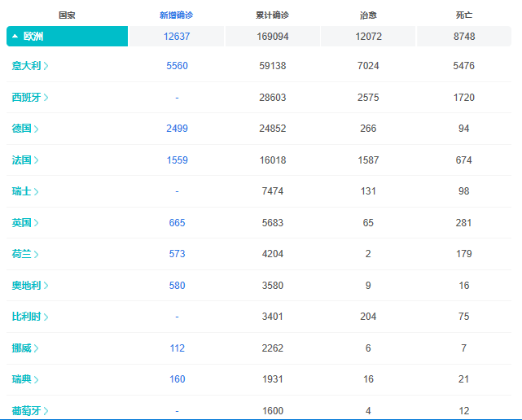522x420 pixels.
Task: Select Sweden total confirmed 1931
Action: pyautogui.click(x=273, y=379)
